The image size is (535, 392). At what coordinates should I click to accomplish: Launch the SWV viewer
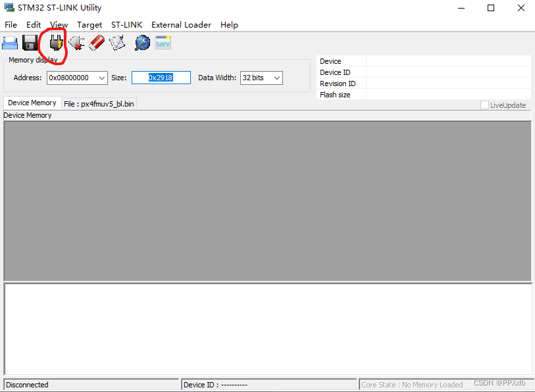pyautogui.click(x=162, y=42)
